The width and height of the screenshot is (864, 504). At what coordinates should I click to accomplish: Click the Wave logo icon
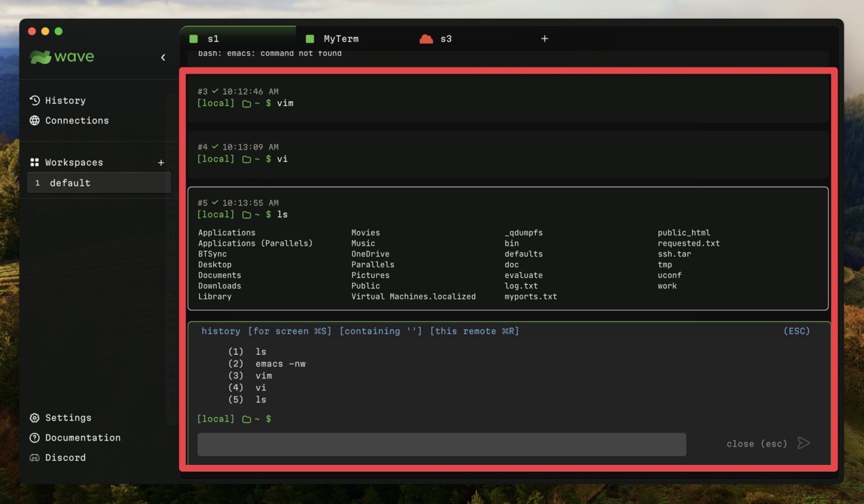point(40,57)
